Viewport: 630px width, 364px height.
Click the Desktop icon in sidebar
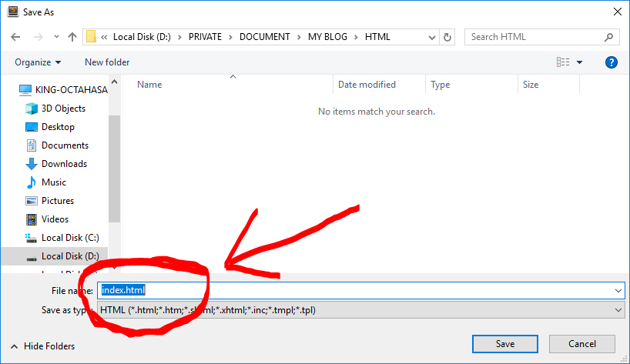(32, 127)
